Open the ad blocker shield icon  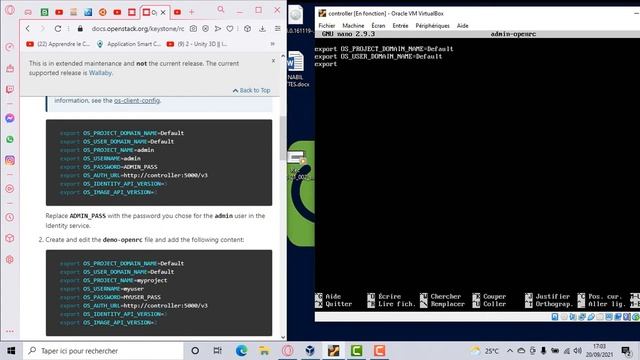point(205,29)
